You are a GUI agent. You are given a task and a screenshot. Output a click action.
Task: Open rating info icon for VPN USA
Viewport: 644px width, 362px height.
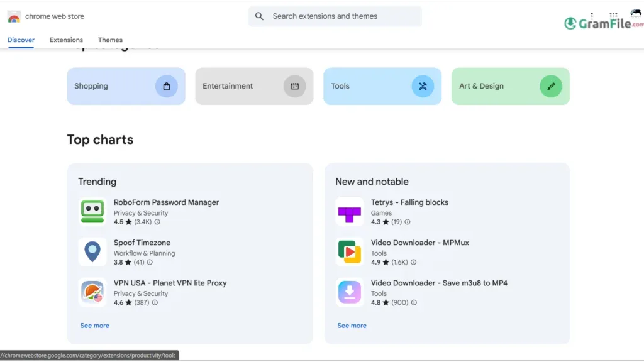click(155, 302)
